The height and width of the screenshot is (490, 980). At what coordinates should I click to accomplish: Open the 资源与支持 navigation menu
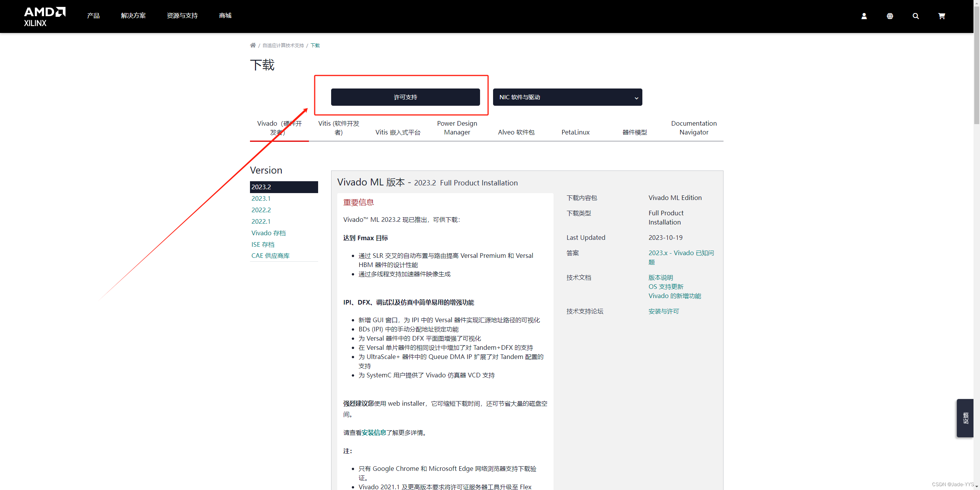(x=182, y=16)
